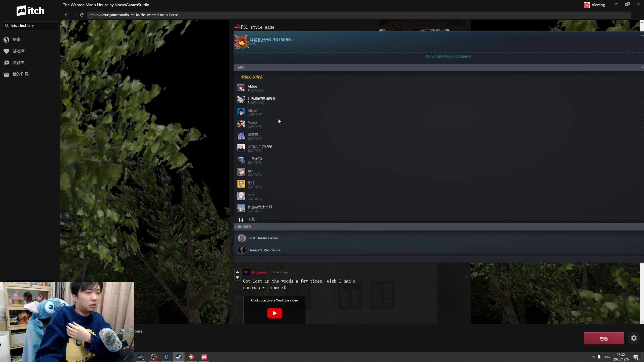The image size is (644, 362).
Task: Show hidden system tray icons
Action: pos(593,357)
